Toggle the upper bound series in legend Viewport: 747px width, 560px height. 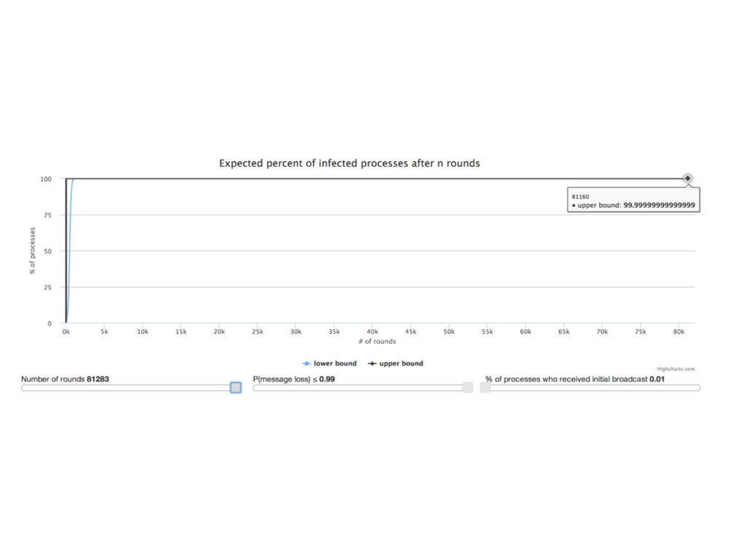click(395, 363)
